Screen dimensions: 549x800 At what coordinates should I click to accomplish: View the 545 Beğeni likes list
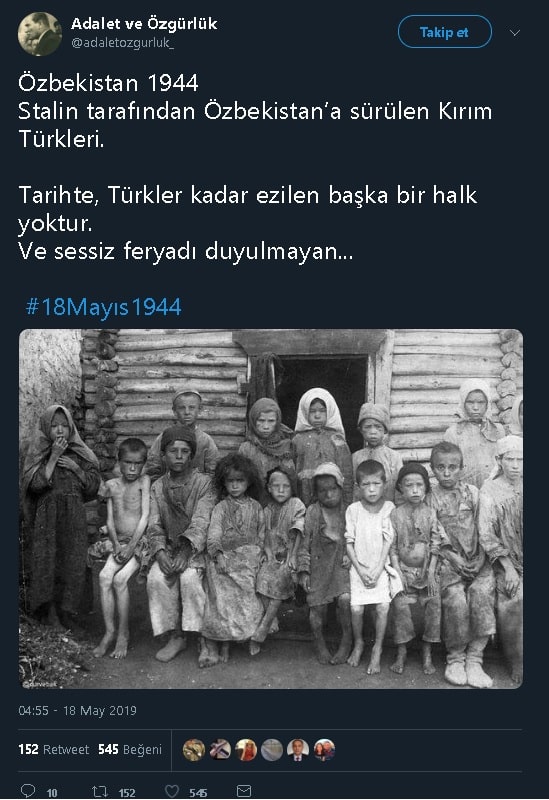(130, 749)
